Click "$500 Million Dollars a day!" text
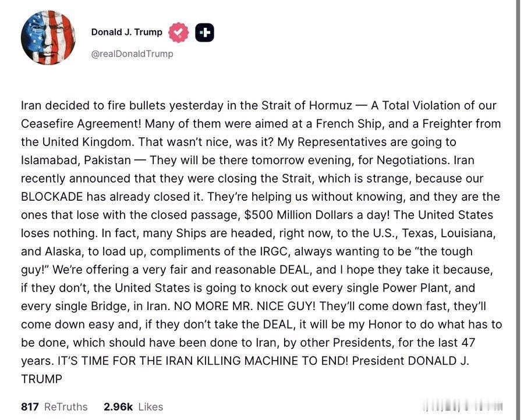 315,215
